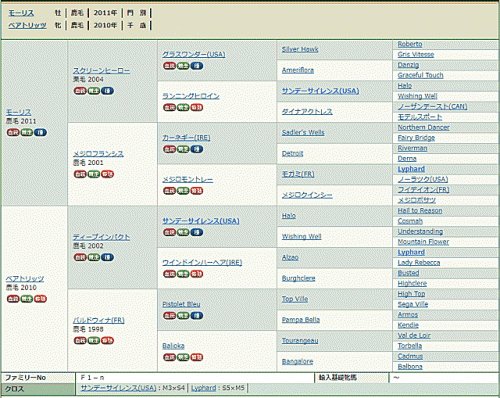The height and width of the screenshot is (398, 500).
Task: Select the 輸入基礎牝馬 label
Action: pyautogui.click(x=338, y=378)
